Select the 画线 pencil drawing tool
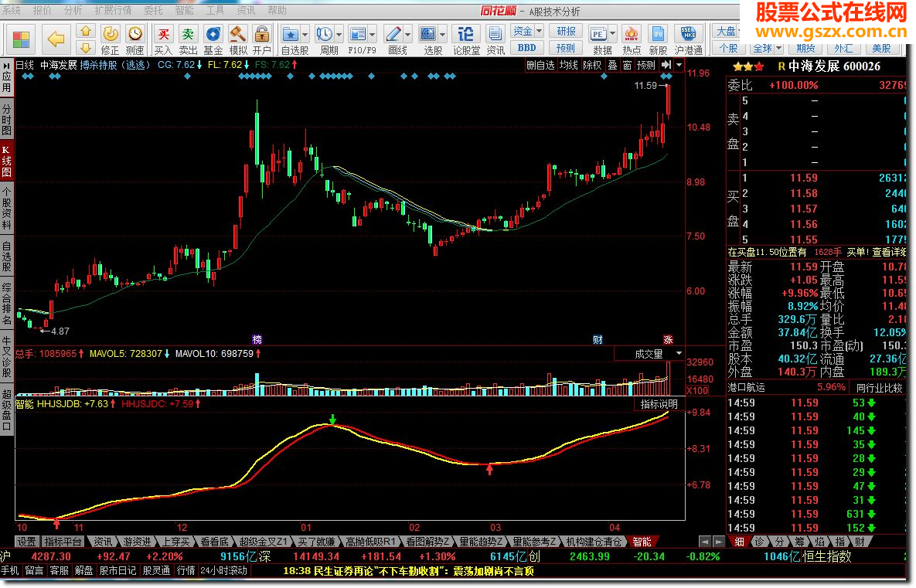Image resolution: width=916 pixels, height=588 pixels. coord(393,34)
